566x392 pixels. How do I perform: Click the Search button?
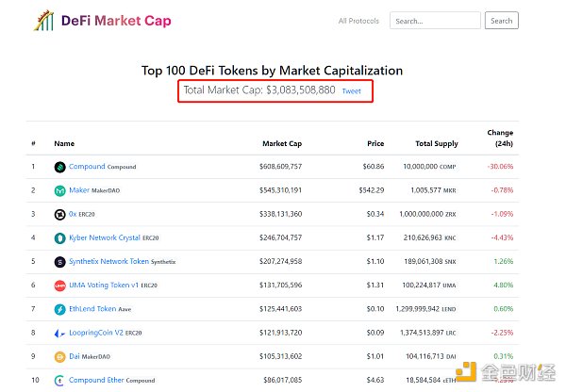pyautogui.click(x=502, y=21)
